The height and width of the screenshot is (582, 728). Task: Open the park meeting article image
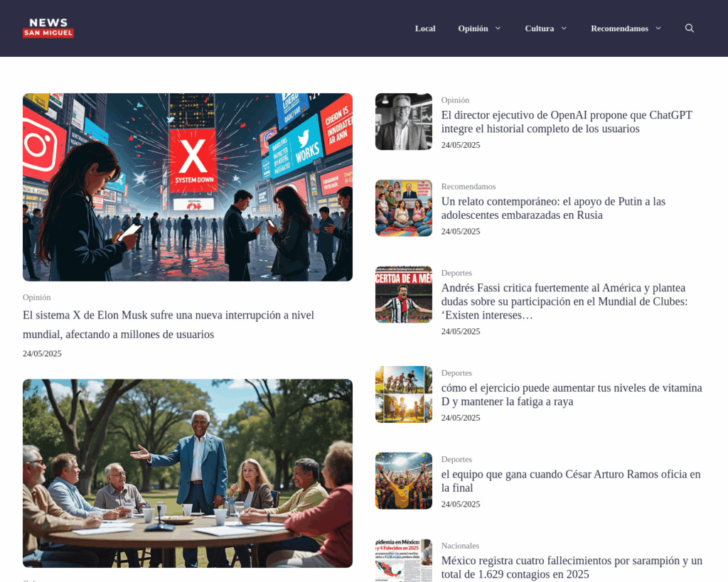coord(188,473)
